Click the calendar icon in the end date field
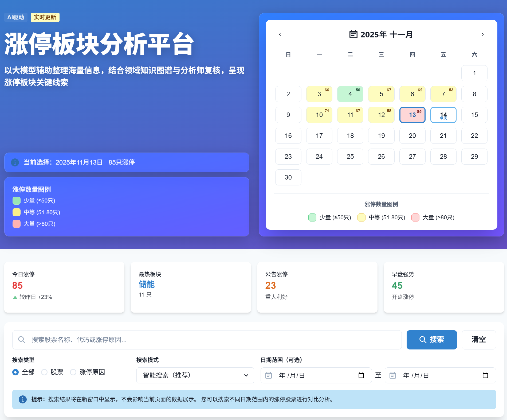The image size is (507, 420). (392, 375)
